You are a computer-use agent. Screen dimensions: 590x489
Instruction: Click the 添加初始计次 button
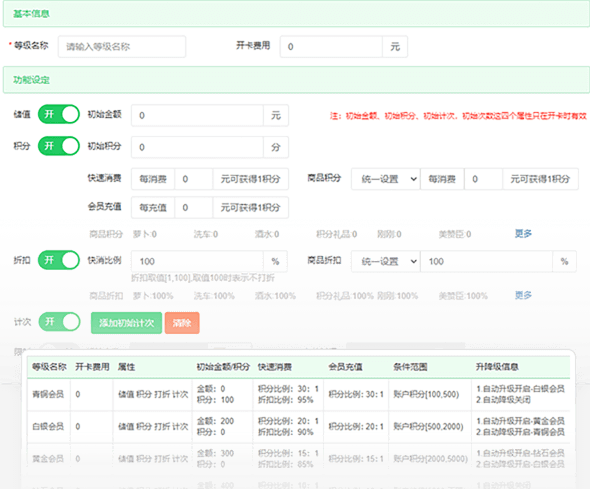[126, 323]
